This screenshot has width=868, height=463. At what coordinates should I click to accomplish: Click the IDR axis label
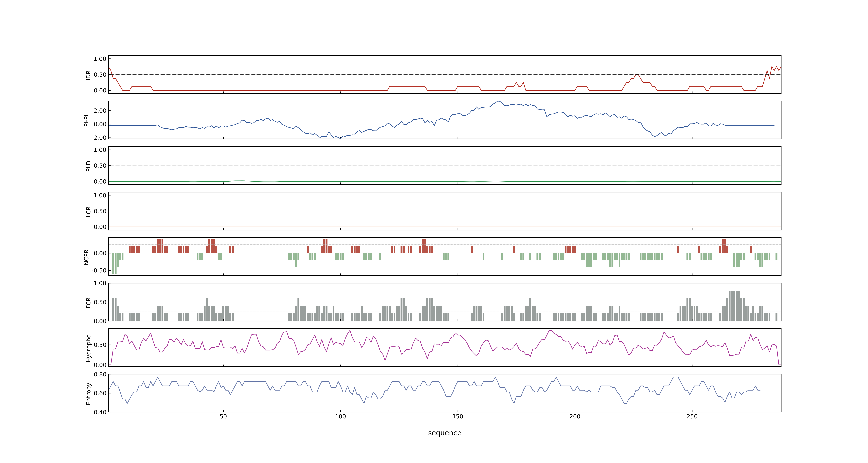click(88, 75)
